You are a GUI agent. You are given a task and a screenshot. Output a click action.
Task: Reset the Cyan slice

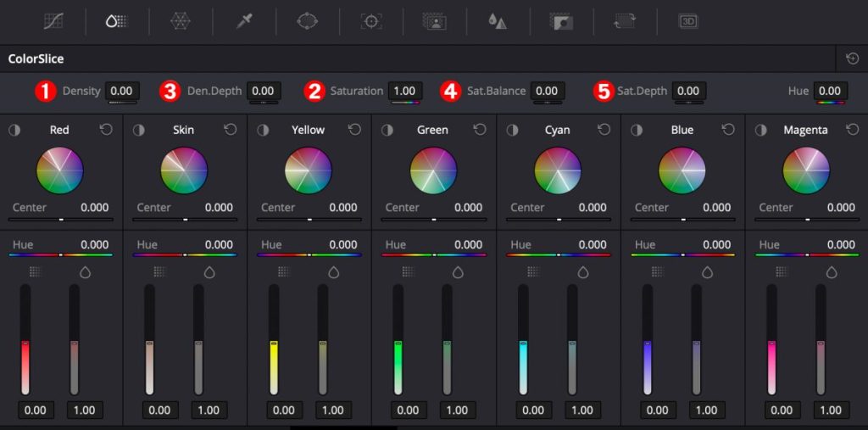pyautogui.click(x=604, y=130)
